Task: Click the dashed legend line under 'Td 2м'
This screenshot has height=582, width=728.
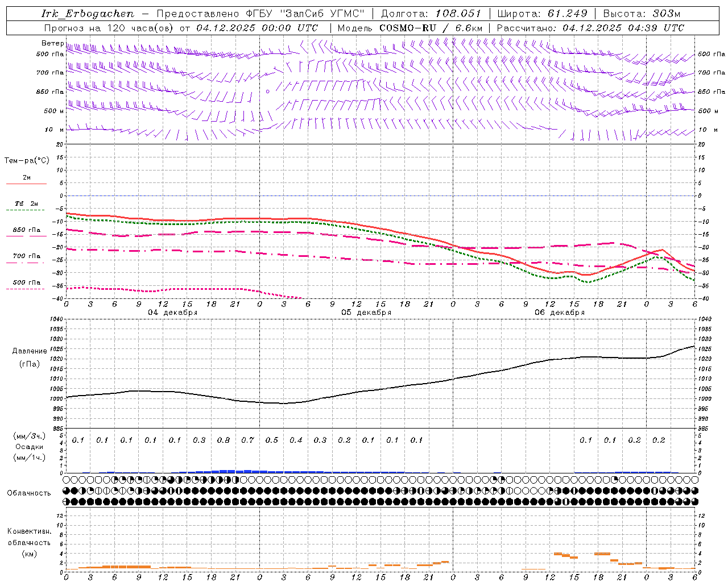Action: tap(26, 210)
